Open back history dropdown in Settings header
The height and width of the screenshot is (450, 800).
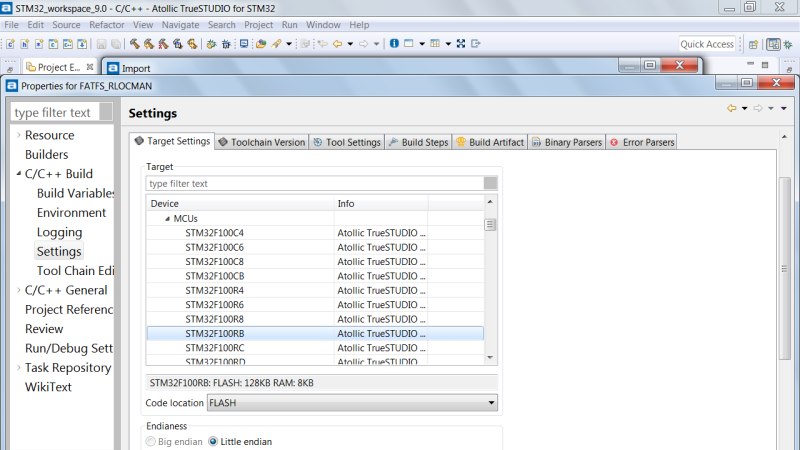(744, 109)
